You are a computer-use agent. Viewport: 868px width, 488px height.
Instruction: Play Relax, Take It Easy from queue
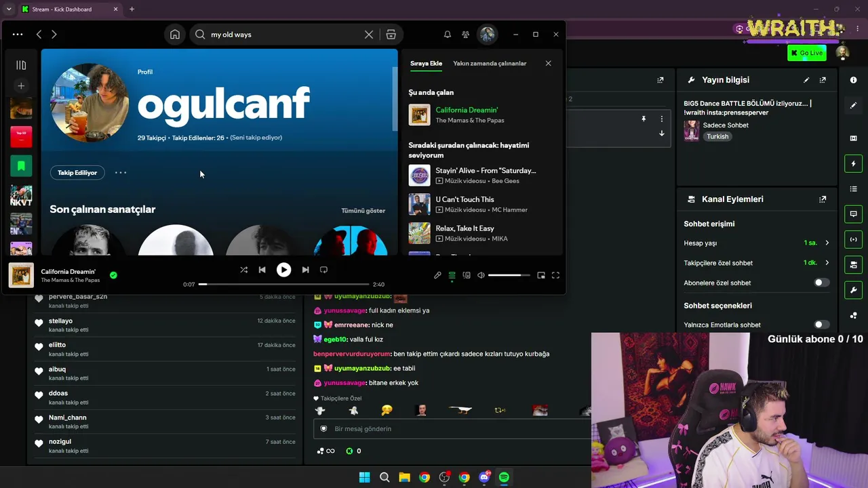(x=480, y=233)
